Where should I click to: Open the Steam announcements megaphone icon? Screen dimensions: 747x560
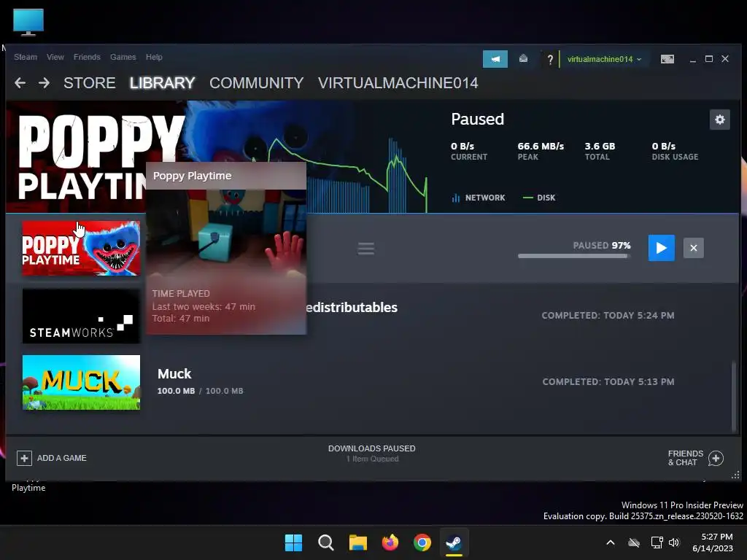pyautogui.click(x=495, y=59)
